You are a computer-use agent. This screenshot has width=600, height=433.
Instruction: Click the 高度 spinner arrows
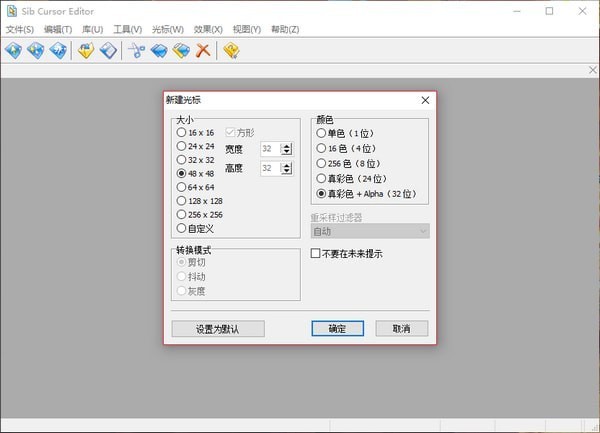(287, 169)
